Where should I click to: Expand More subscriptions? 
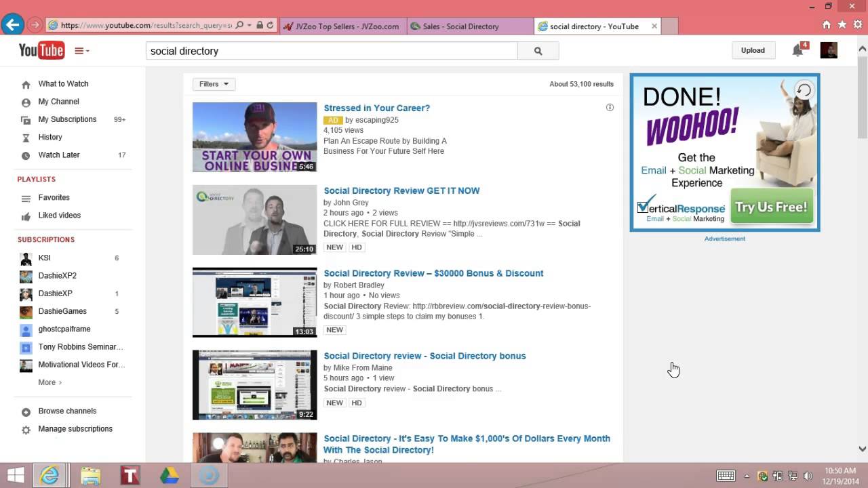click(x=50, y=382)
